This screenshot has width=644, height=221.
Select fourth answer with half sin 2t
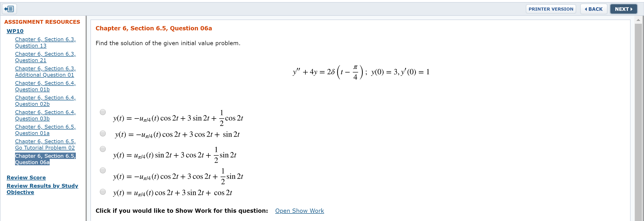(103, 170)
